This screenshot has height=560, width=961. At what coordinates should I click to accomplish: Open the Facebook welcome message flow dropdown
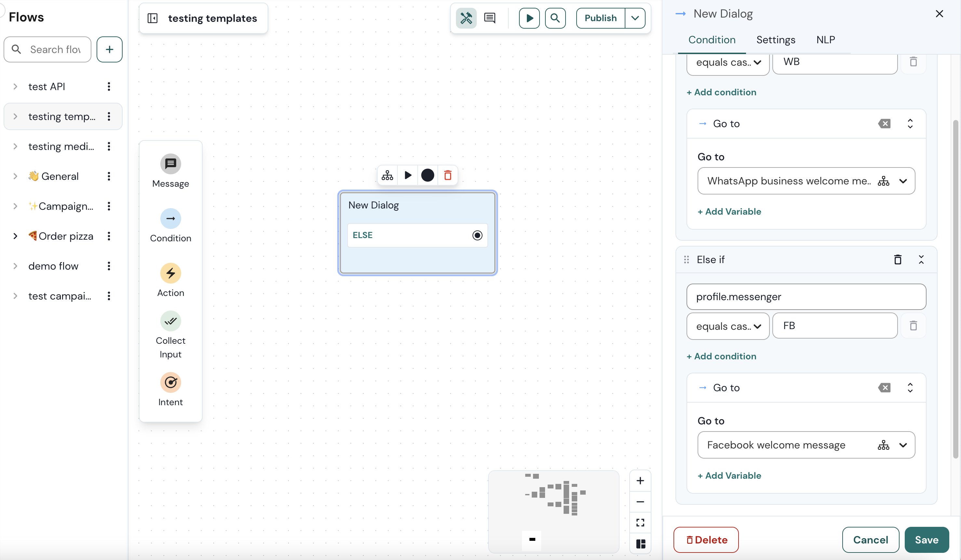click(903, 445)
